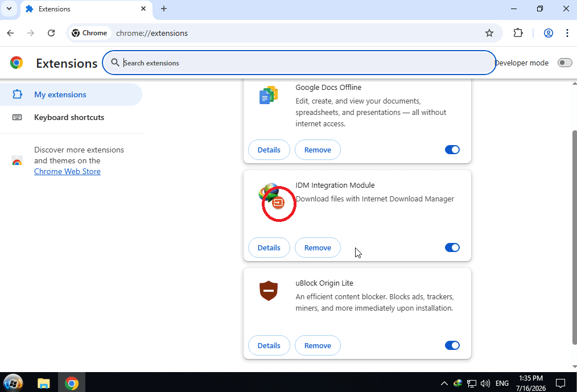
Task: Click the scrollbar up arrow
Action: coord(574,84)
